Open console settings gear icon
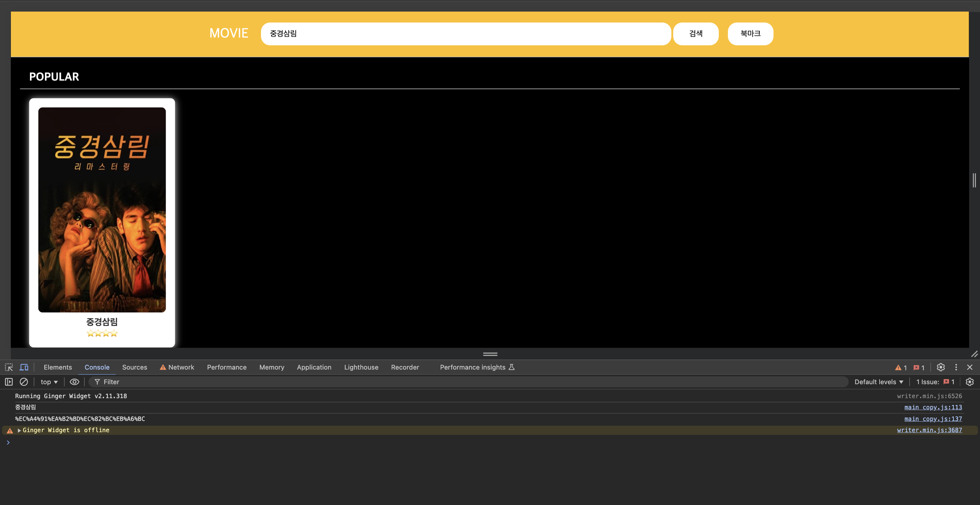The width and height of the screenshot is (980, 505). point(970,382)
